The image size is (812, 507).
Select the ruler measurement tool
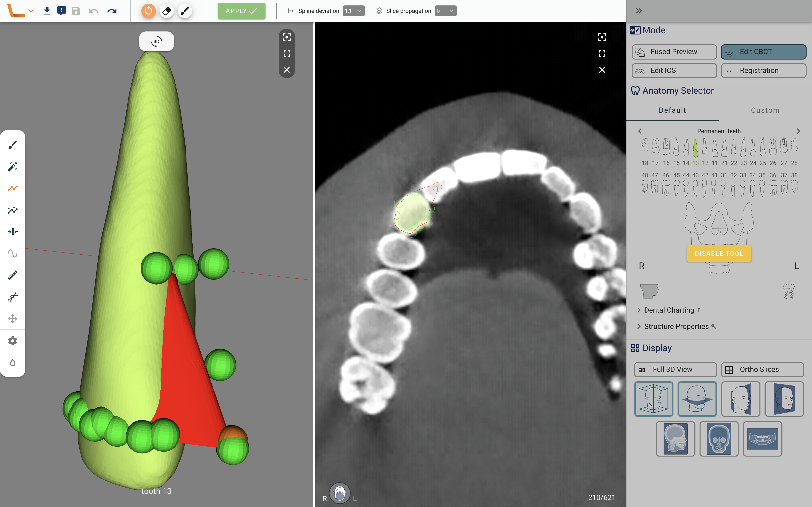point(12,275)
